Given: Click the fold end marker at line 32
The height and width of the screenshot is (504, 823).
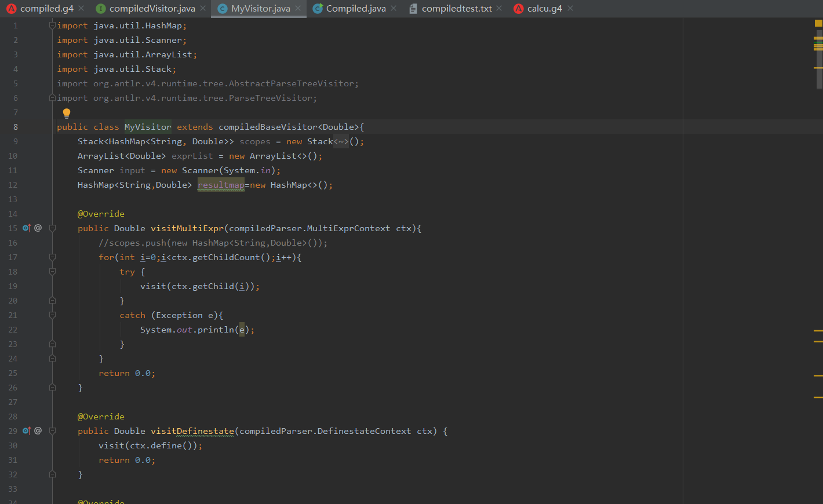Looking at the screenshot, I should click(52, 474).
